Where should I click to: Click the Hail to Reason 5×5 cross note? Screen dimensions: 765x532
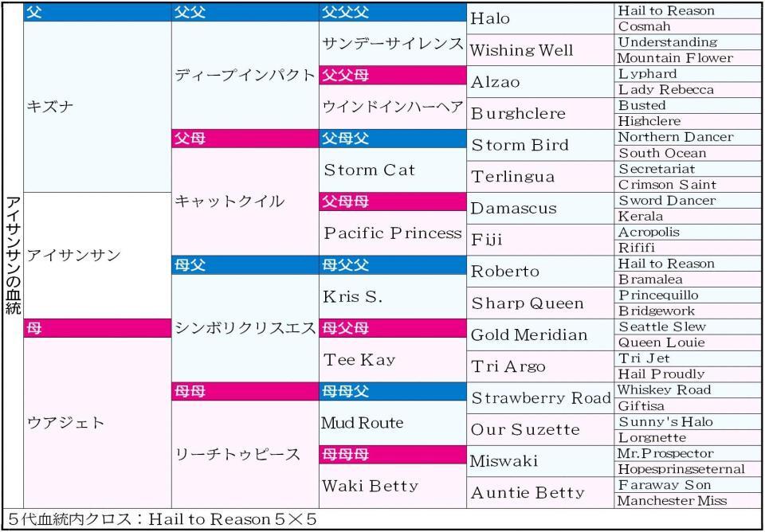(x=232, y=519)
